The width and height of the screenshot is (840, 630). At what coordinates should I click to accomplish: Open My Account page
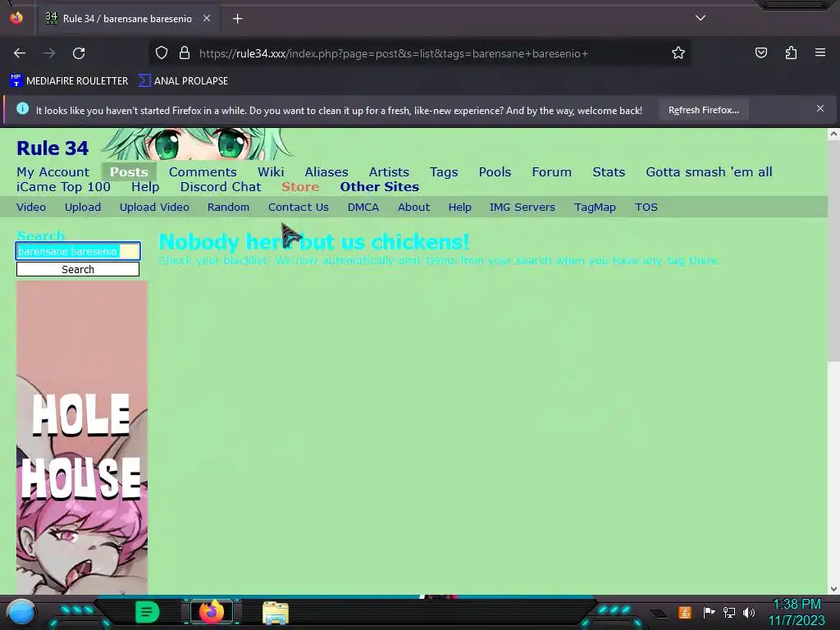coord(53,172)
